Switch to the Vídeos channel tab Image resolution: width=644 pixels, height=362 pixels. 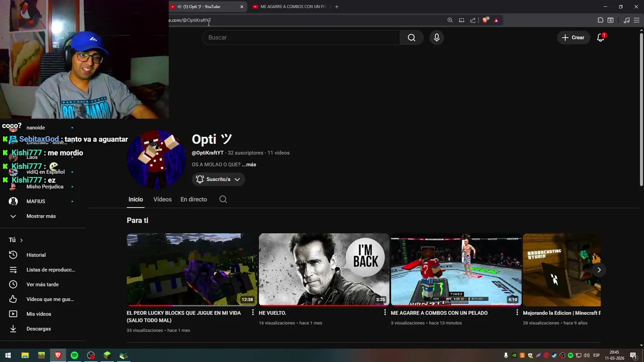[x=163, y=200]
